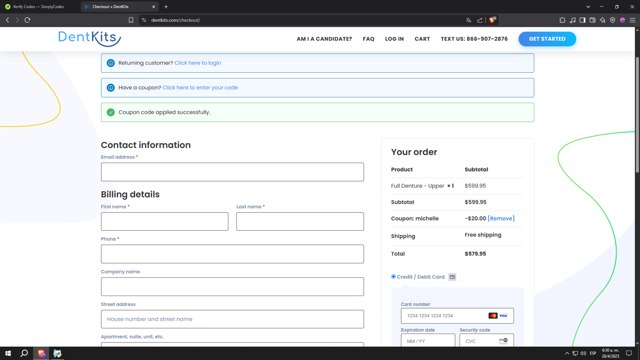Open the purple profile avatar icon
The width and height of the screenshot is (640, 360).
[622, 20]
